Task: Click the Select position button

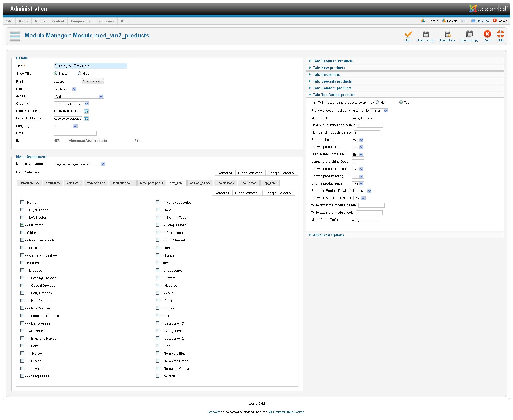Action: [x=92, y=81]
